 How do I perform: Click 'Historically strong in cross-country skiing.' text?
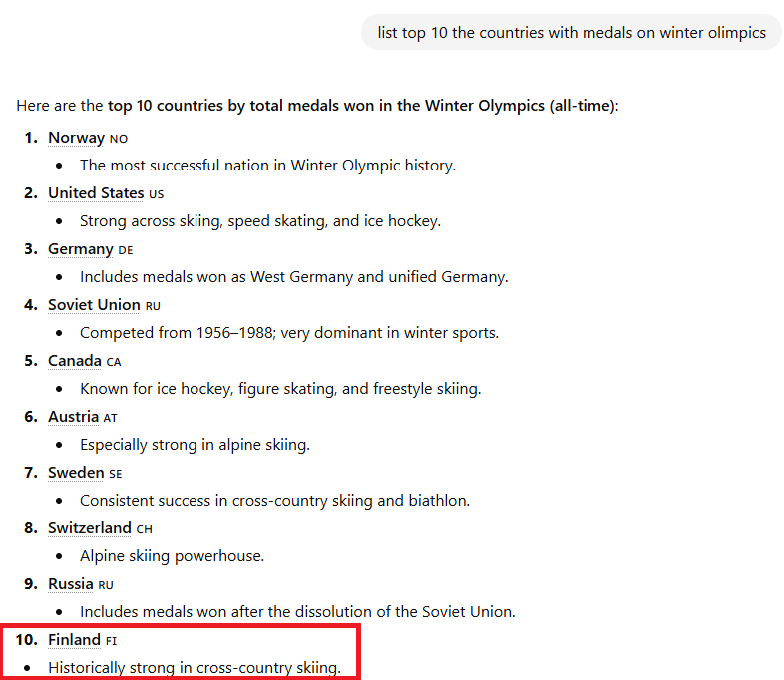[195, 668]
